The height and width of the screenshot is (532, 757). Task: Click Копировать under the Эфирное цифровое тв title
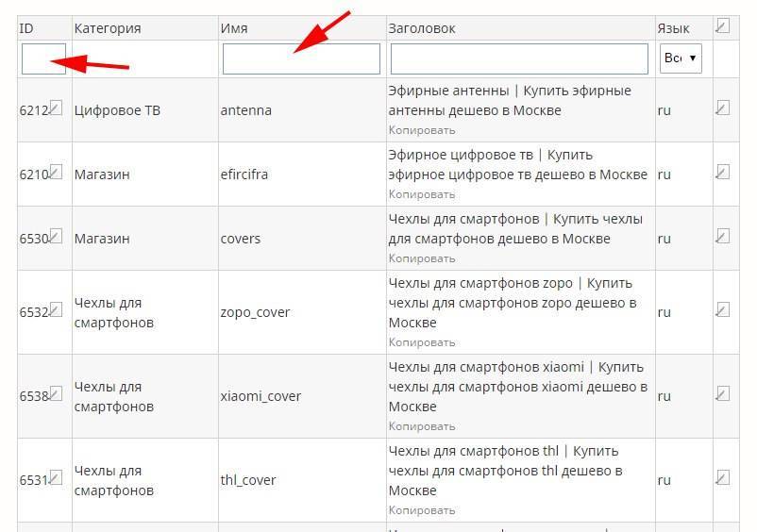421,194
